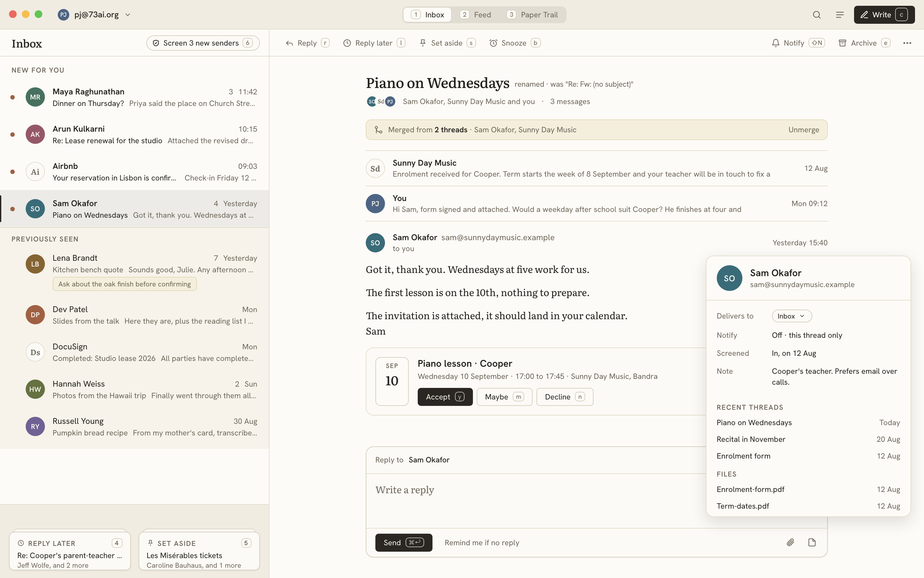
Task: Switch to the Paper Trail tab
Action: [x=532, y=14]
